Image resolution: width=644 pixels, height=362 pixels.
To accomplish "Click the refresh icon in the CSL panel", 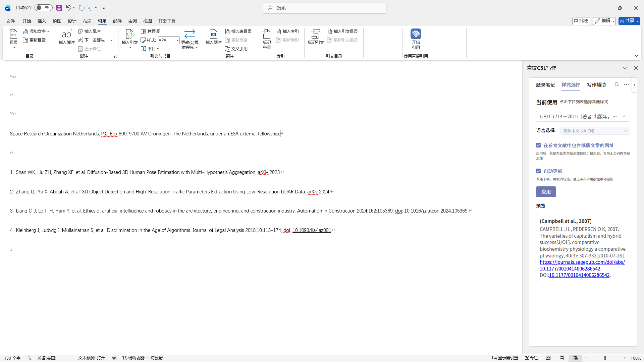I will coord(616,84).
